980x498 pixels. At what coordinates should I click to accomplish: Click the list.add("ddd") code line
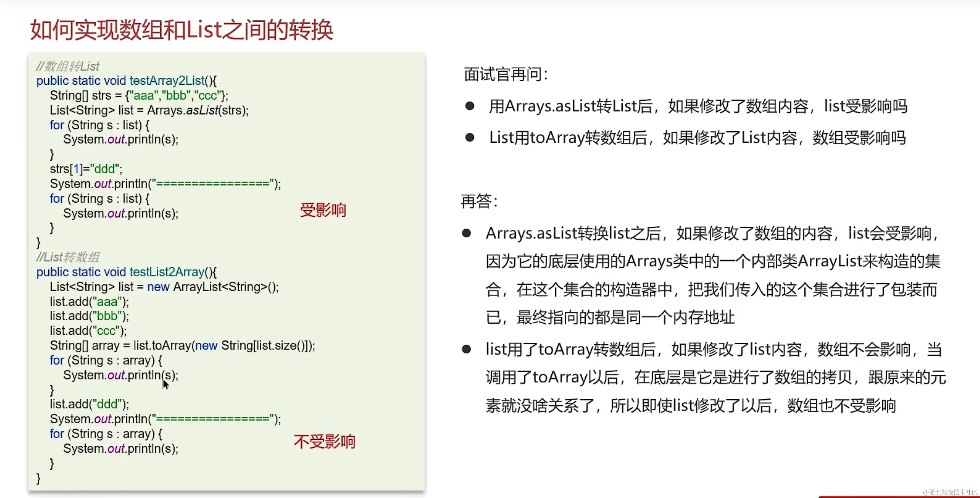point(89,404)
